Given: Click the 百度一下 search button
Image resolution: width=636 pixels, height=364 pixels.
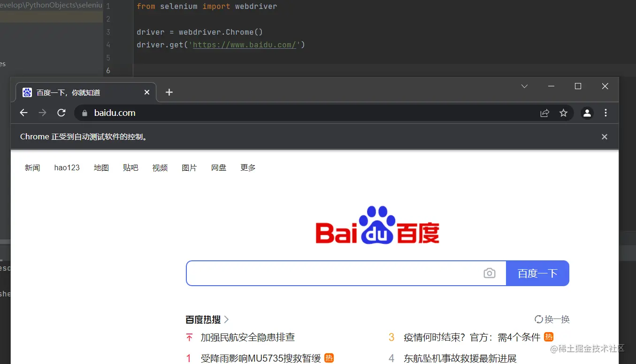Looking at the screenshot, I should (x=537, y=273).
